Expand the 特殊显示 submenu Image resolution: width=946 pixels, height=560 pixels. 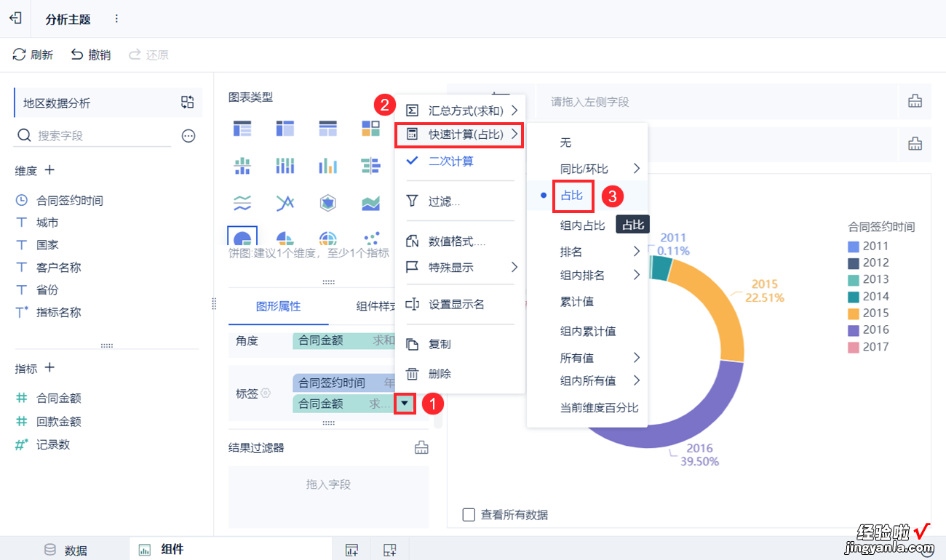pos(460,267)
